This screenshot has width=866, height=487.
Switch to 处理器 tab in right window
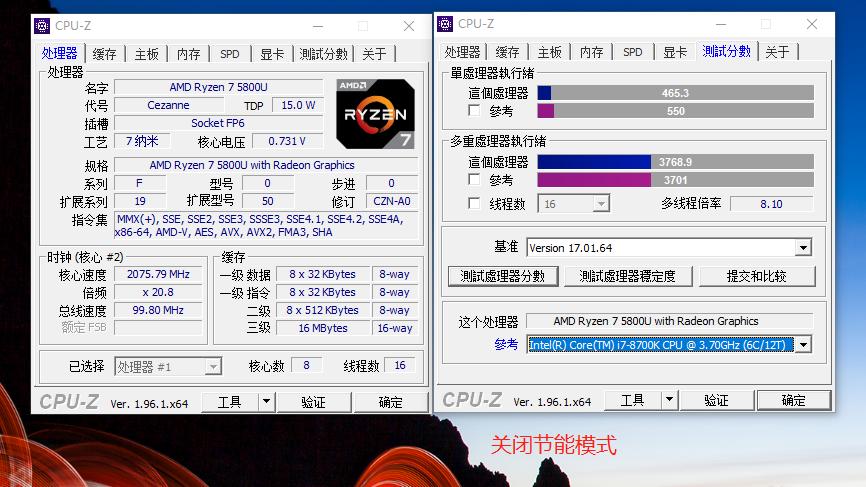[462, 52]
